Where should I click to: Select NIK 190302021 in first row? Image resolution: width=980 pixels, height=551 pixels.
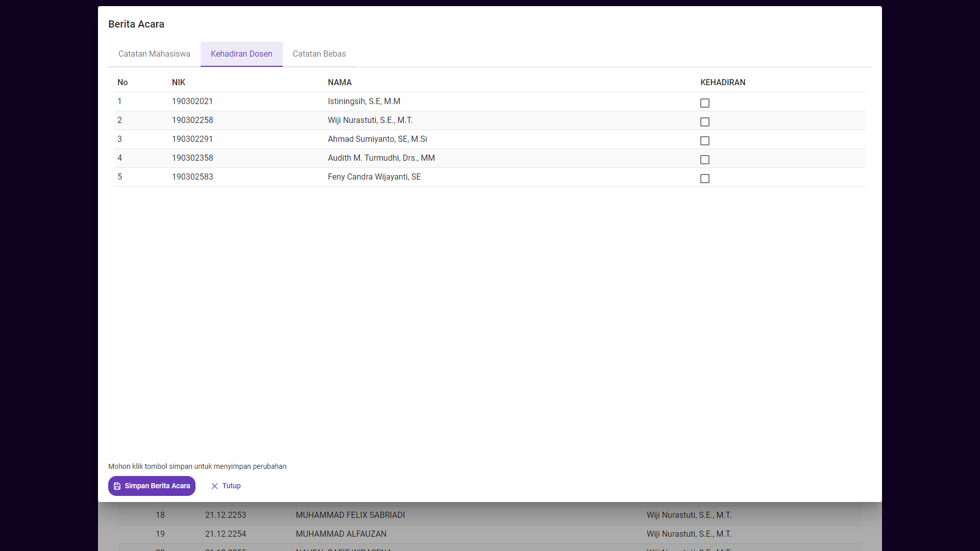192,102
